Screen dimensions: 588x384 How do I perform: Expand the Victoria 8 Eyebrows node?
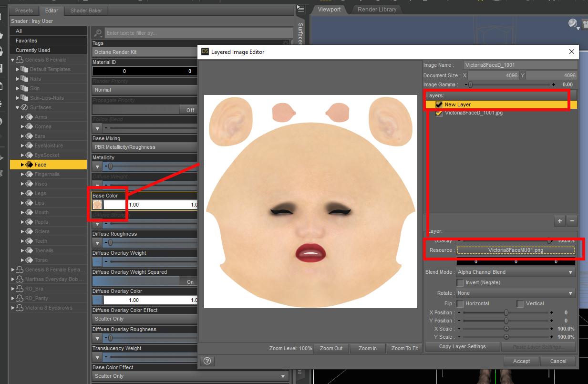click(x=13, y=308)
